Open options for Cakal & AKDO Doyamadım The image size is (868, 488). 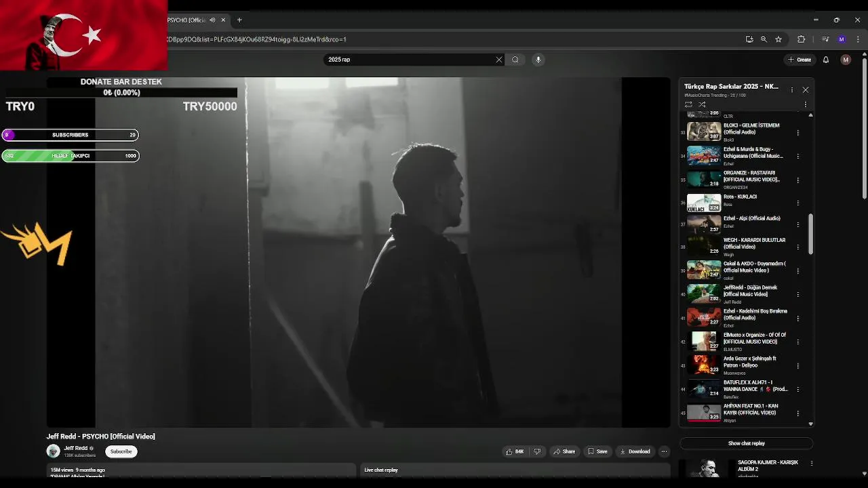(x=797, y=271)
